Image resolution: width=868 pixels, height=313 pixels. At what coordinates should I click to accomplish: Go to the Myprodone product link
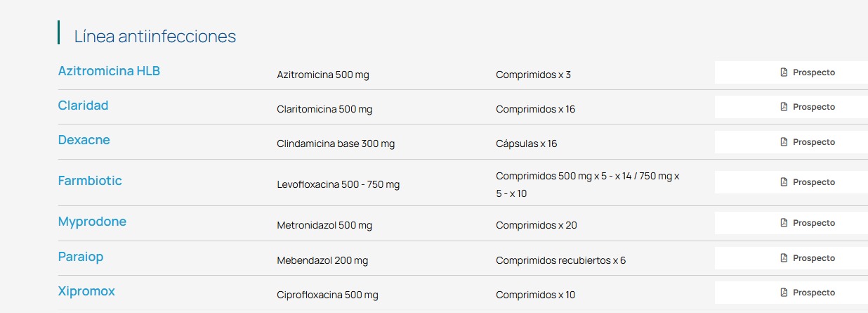(92, 222)
